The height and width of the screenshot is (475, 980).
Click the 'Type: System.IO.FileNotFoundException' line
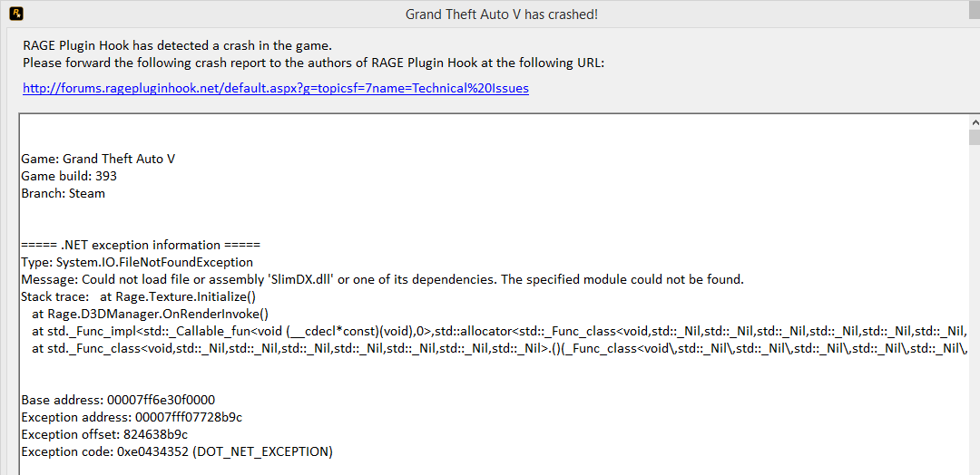[137, 262]
